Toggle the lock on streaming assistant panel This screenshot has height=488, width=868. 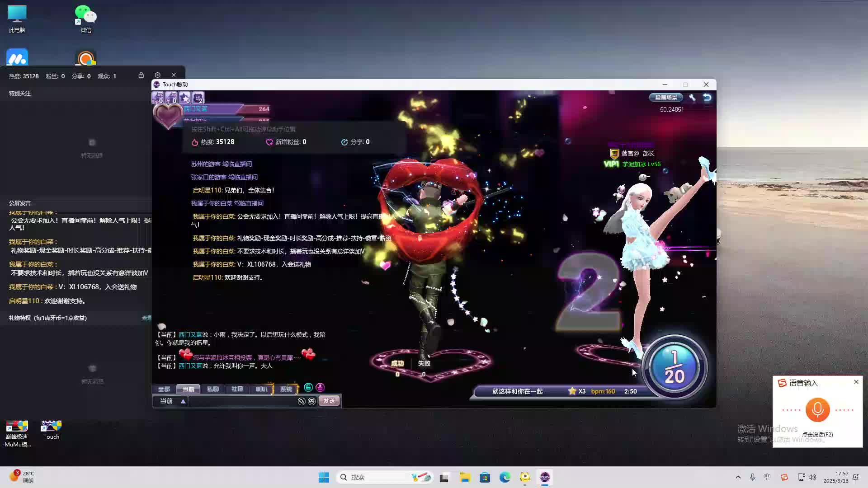141,75
